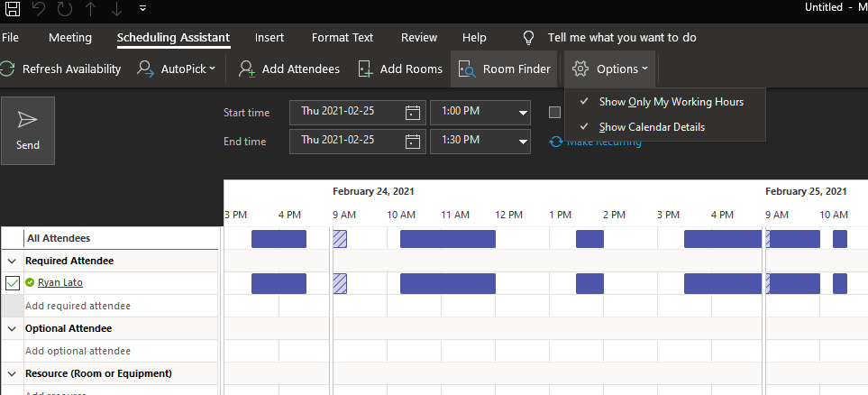Open the Format Text tab
Image resolution: width=868 pixels, height=395 pixels.
tap(343, 38)
